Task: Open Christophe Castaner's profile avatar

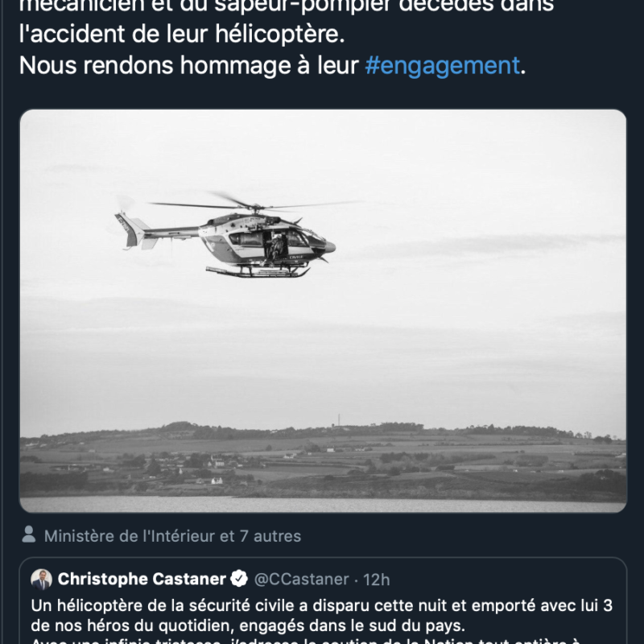Action: point(41,579)
